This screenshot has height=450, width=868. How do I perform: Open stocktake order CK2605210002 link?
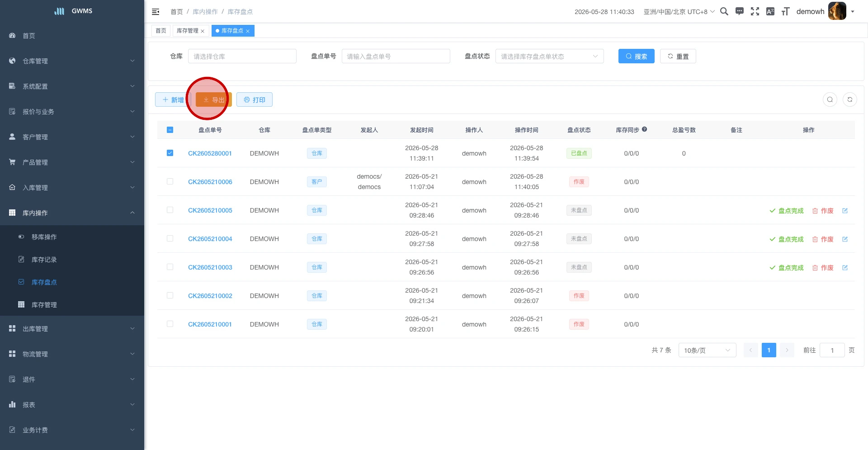pos(210,296)
